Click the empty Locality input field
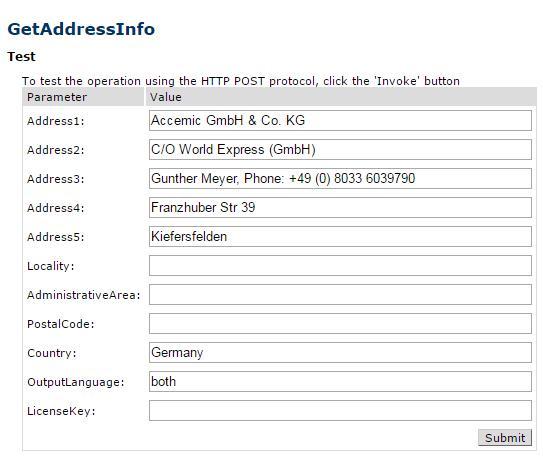Viewport: 543px width, 470px height. [340, 266]
